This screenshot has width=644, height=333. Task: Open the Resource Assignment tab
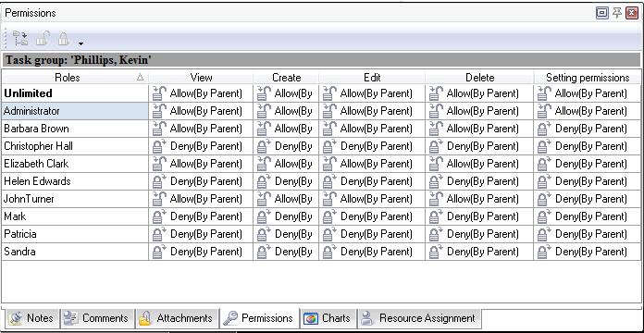pyautogui.click(x=419, y=318)
